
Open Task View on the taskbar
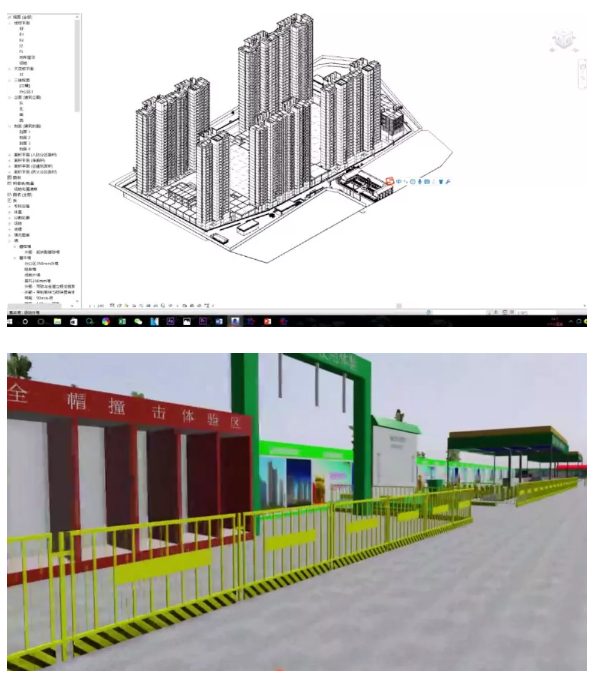[41, 322]
